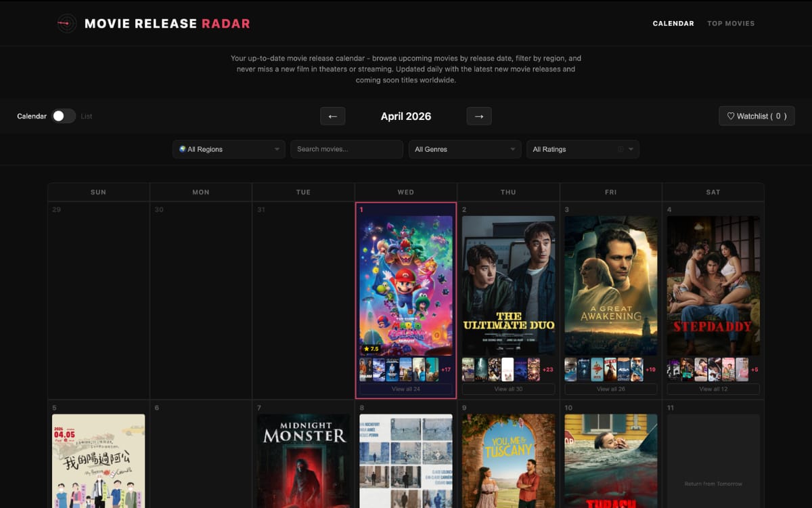This screenshot has height=508, width=812.
Task: Open the Midnight Monster poster
Action: click(x=304, y=461)
